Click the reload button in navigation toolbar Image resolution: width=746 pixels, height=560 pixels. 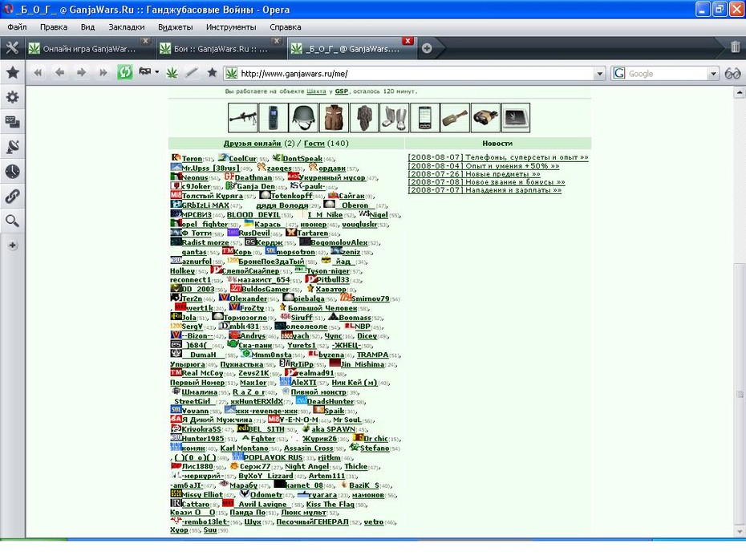pos(124,73)
